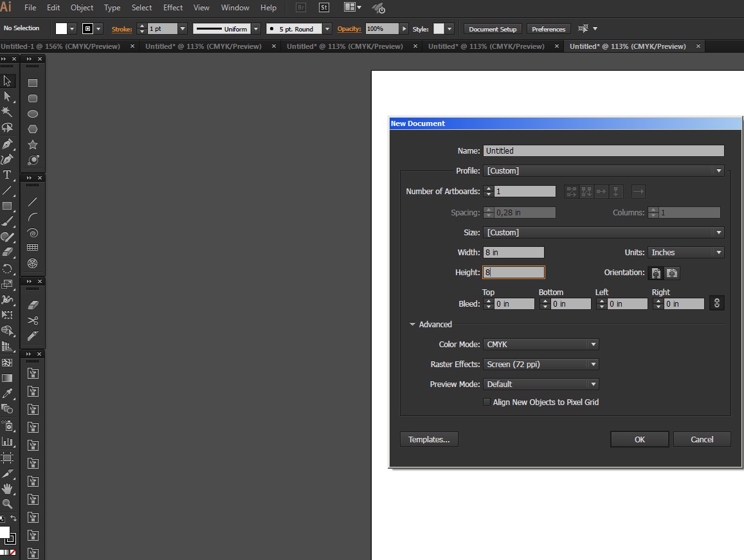The height and width of the screenshot is (560, 744).
Task: Select the Spiral tool
Action: [x=33, y=233]
